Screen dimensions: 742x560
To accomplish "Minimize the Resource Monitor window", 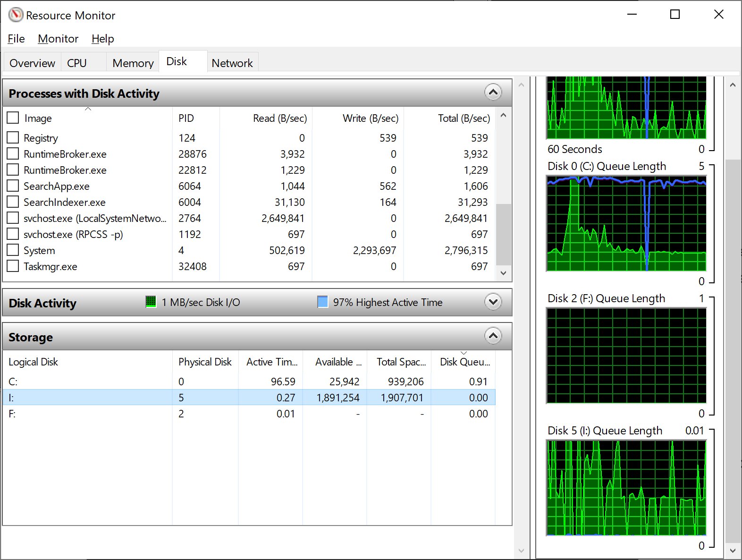I will [x=632, y=15].
